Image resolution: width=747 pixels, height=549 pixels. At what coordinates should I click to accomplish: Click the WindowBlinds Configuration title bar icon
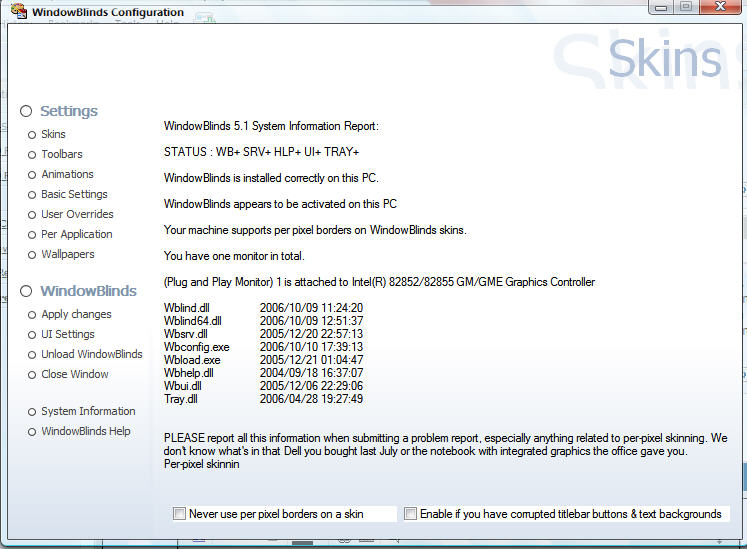click(19, 10)
